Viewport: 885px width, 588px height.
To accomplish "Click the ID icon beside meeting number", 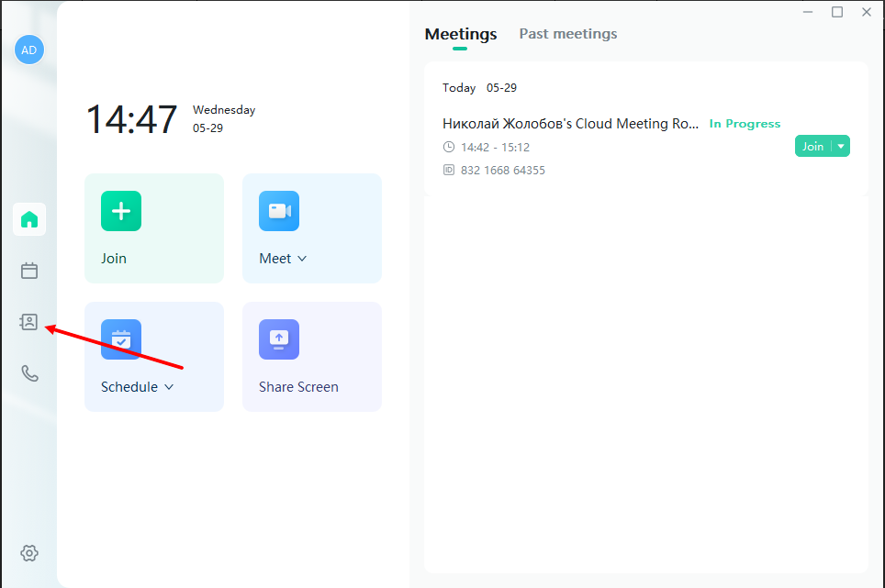I will 449,170.
